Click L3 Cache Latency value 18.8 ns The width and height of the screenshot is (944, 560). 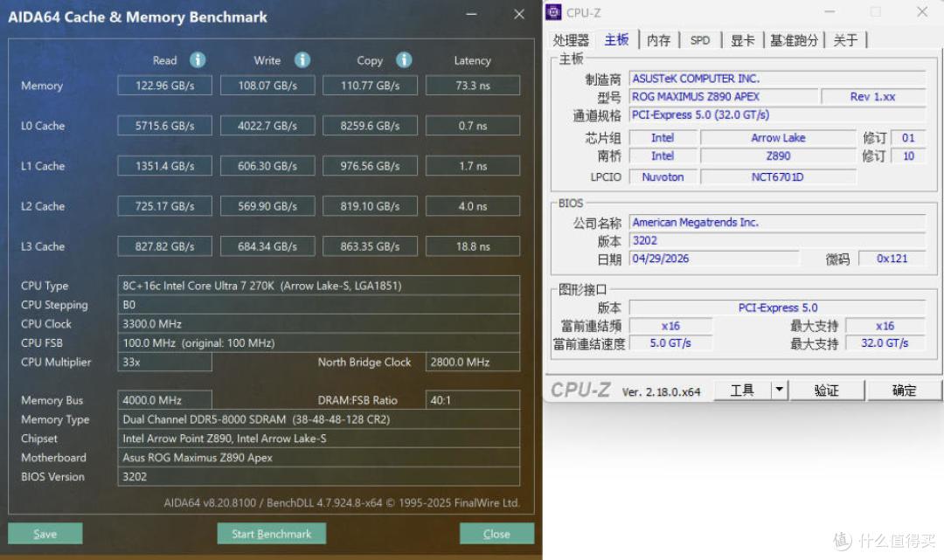473,246
